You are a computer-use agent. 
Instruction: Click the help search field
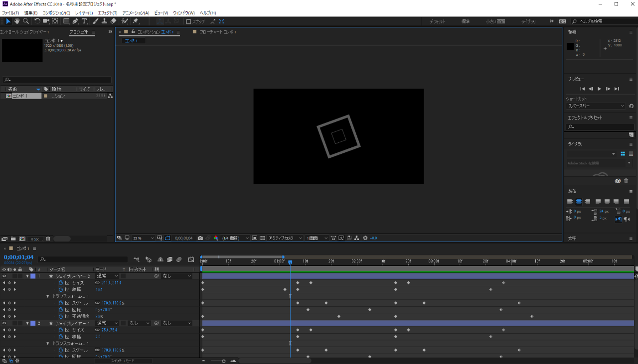tap(603, 21)
